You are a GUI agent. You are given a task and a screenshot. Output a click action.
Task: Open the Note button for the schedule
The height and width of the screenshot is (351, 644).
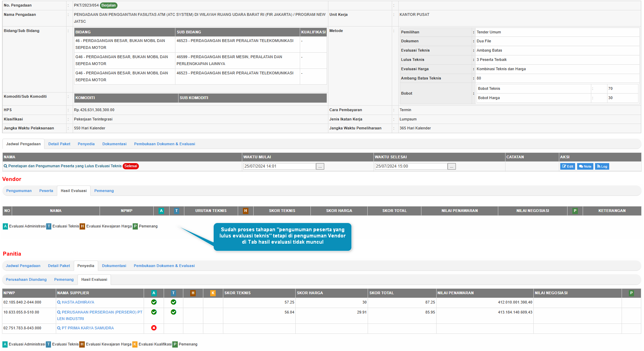(585, 167)
